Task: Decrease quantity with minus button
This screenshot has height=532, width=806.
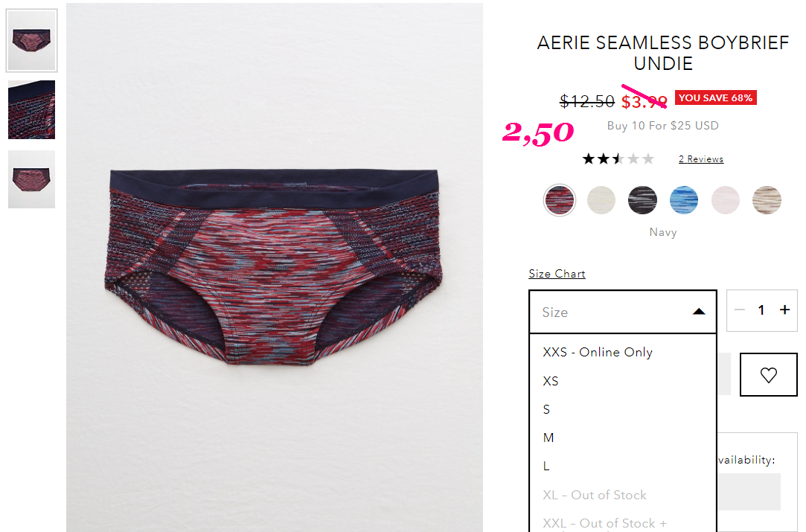Action: (740, 310)
